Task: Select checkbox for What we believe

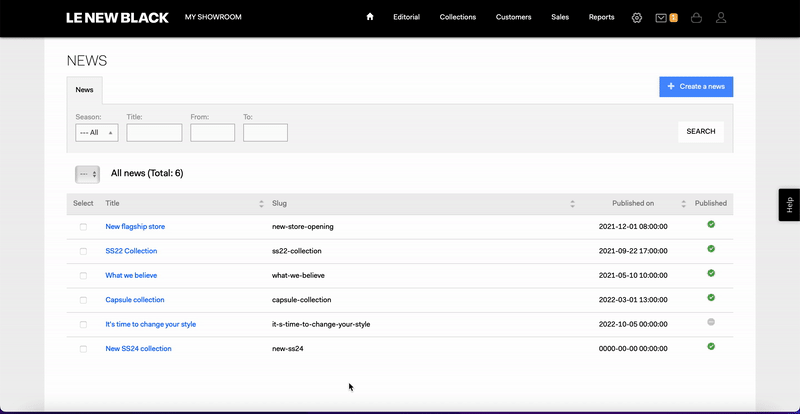Action: pos(83,276)
